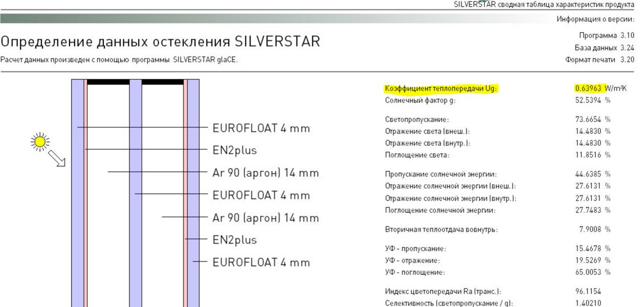The height and width of the screenshot is (307, 644).
Task: Select the value 15.4678 %
Action: pos(593,249)
